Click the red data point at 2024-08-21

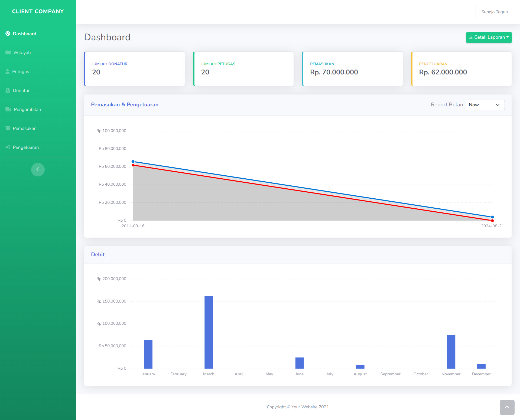coord(492,221)
